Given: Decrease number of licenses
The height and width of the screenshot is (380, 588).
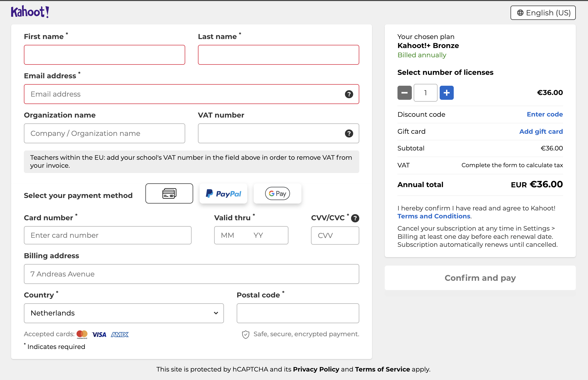Looking at the screenshot, I should coord(404,93).
